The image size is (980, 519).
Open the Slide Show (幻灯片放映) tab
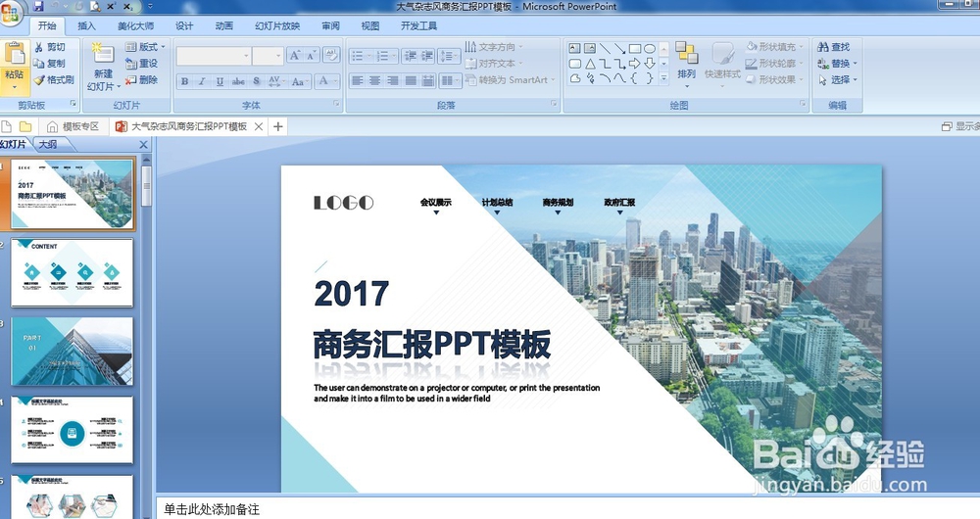coord(277,25)
